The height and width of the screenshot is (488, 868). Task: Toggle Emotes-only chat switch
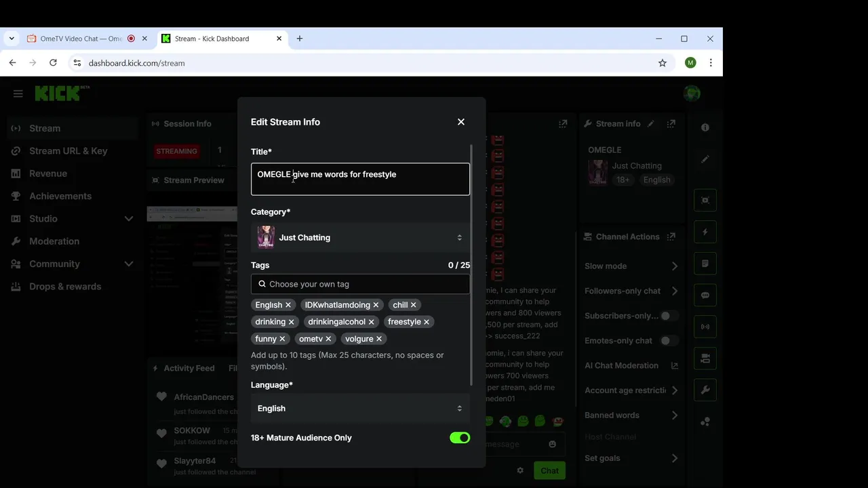click(x=669, y=341)
